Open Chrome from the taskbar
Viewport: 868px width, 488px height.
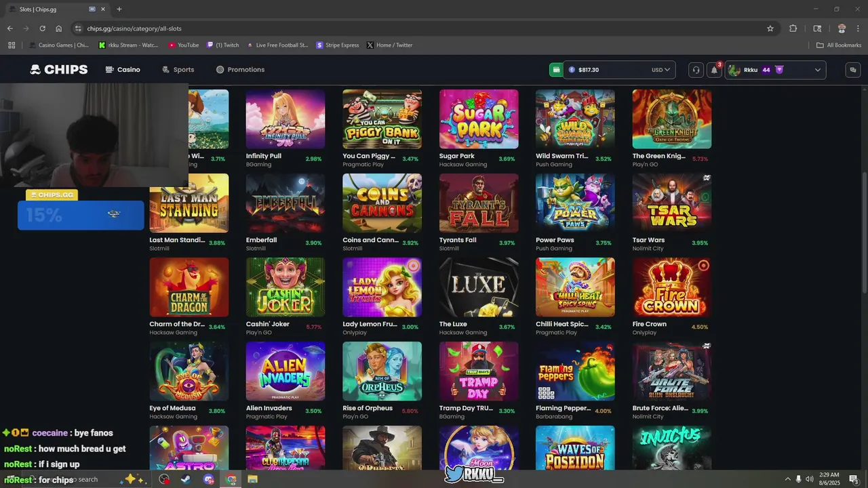tap(231, 479)
